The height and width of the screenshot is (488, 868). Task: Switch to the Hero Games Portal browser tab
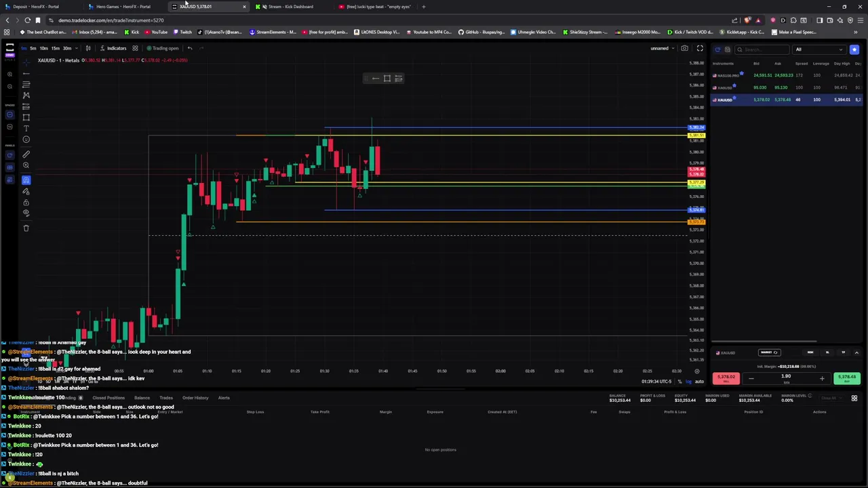coord(123,7)
